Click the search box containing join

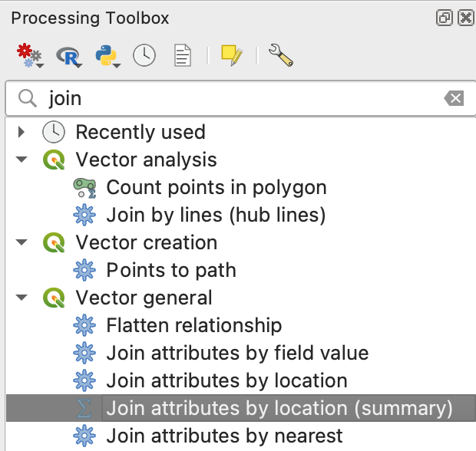[230, 98]
